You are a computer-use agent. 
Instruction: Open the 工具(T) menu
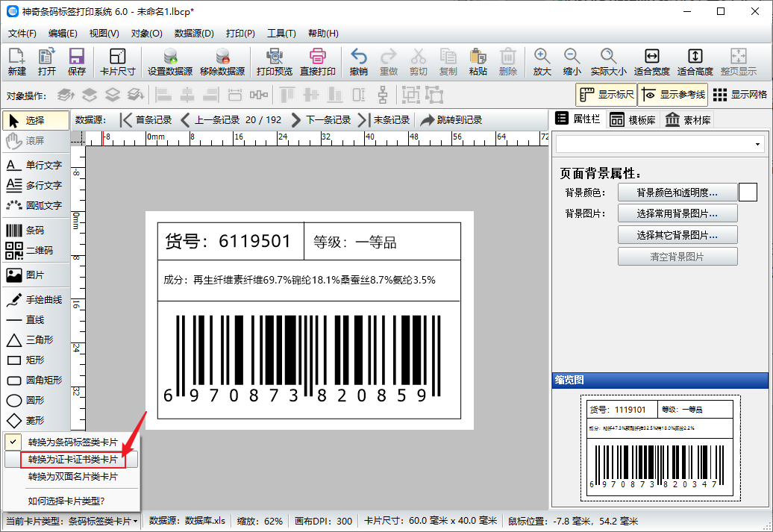tap(281, 33)
